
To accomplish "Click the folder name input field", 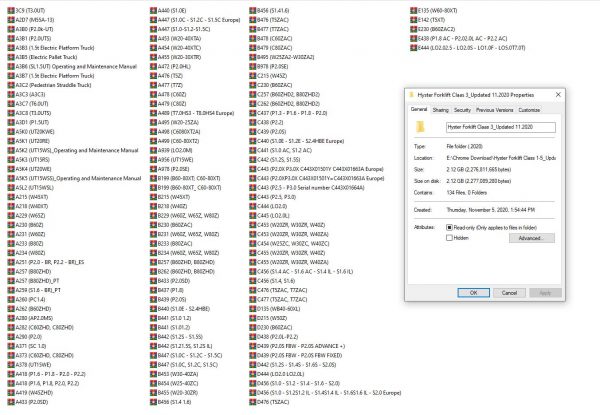I will [x=501, y=127].
